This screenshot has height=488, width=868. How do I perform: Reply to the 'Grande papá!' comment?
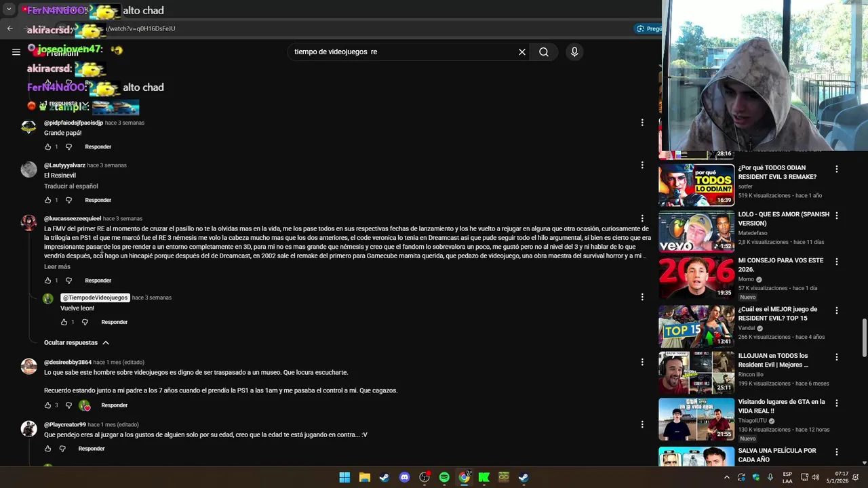pos(98,147)
